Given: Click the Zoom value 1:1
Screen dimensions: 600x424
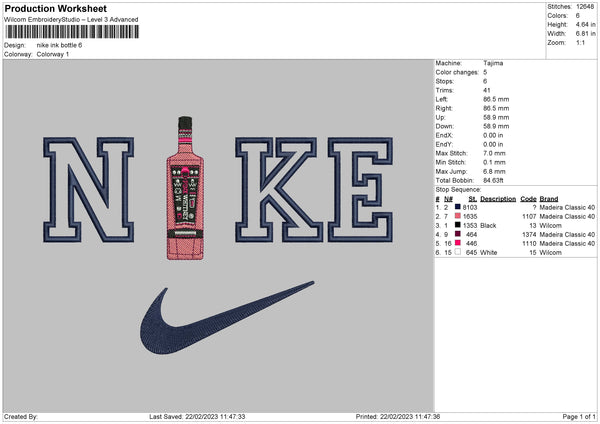Looking at the screenshot, I should point(580,42).
